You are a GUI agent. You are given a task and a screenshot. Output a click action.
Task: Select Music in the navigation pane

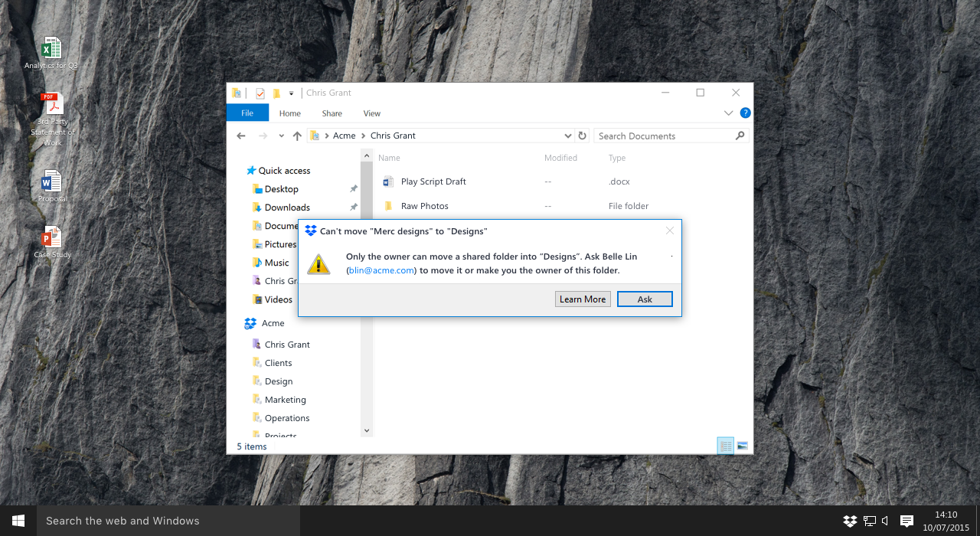pos(277,263)
